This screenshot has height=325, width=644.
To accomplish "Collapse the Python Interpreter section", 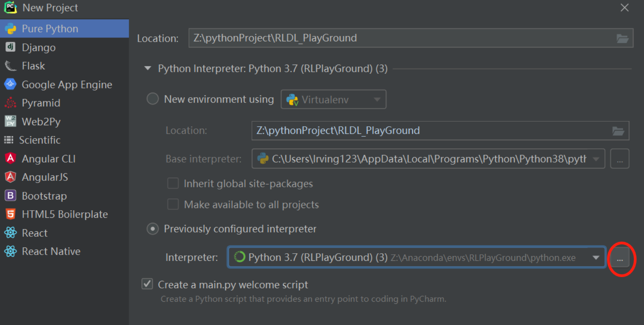I will point(147,68).
